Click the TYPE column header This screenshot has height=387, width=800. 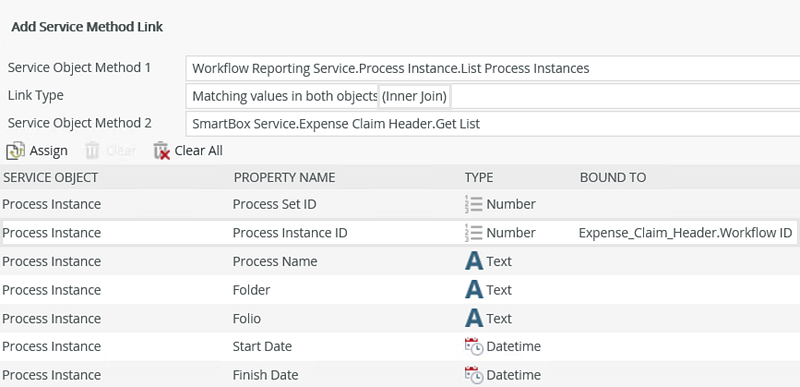479,177
